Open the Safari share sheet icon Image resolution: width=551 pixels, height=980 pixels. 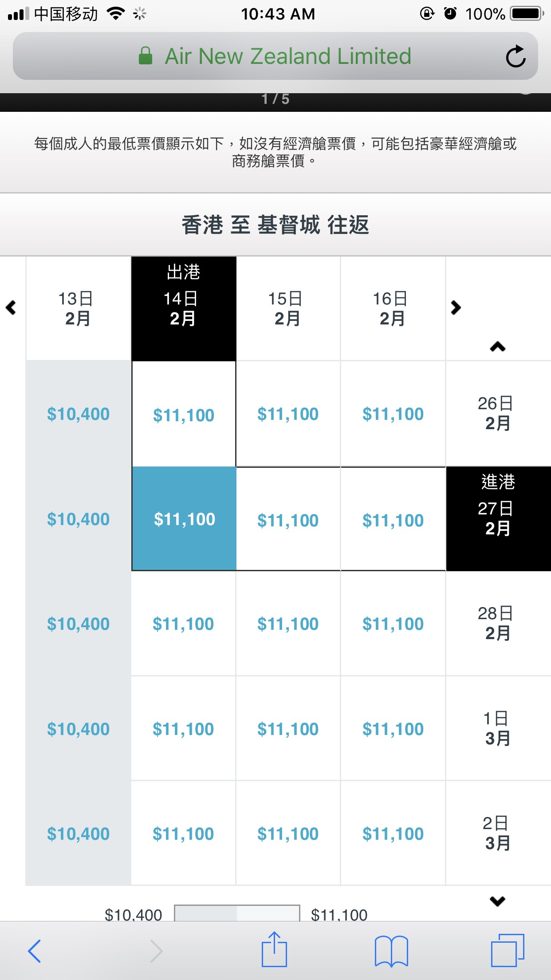tap(275, 950)
